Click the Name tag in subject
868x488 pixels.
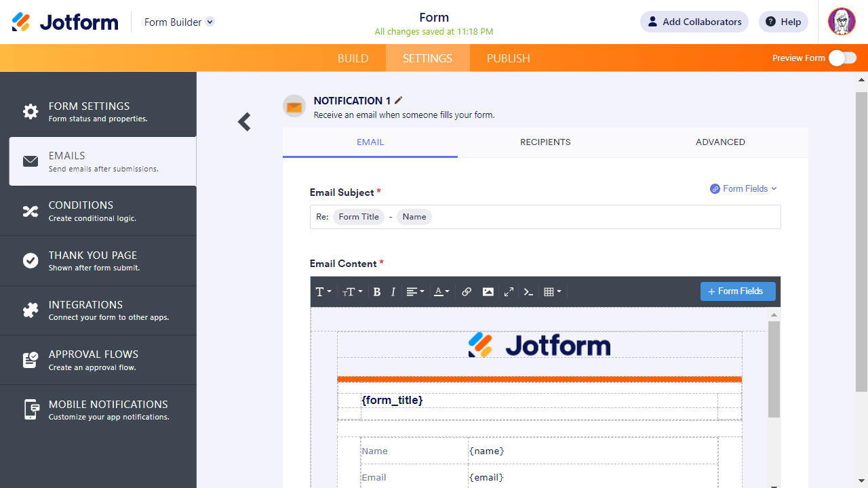pos(414,217)
